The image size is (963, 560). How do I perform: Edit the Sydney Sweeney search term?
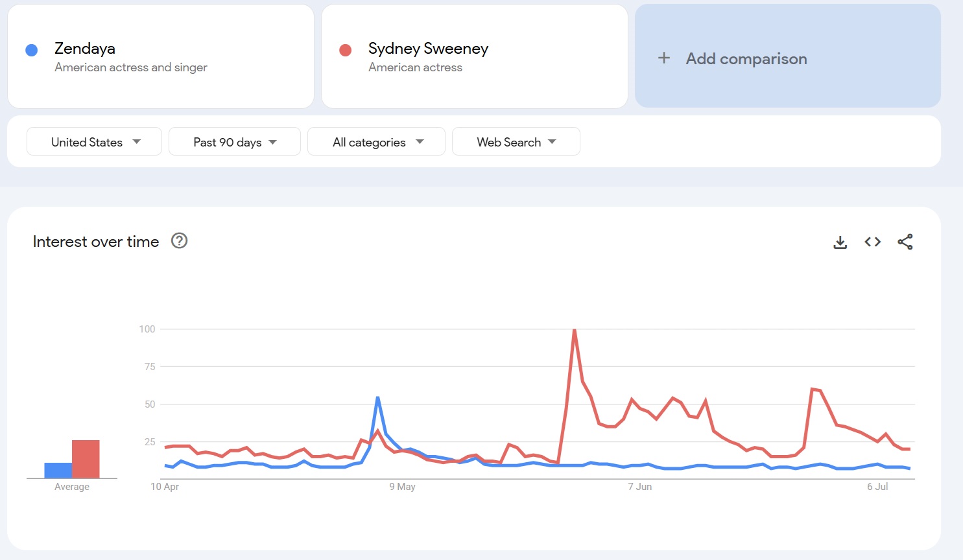[428, 49]
